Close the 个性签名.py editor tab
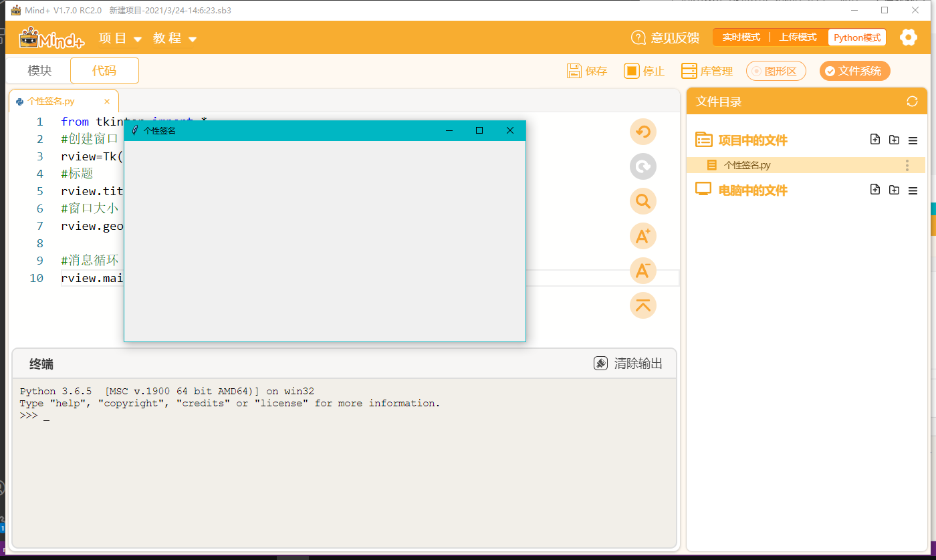The height and width of the screenshot is (560, 936). click(107, 102)
